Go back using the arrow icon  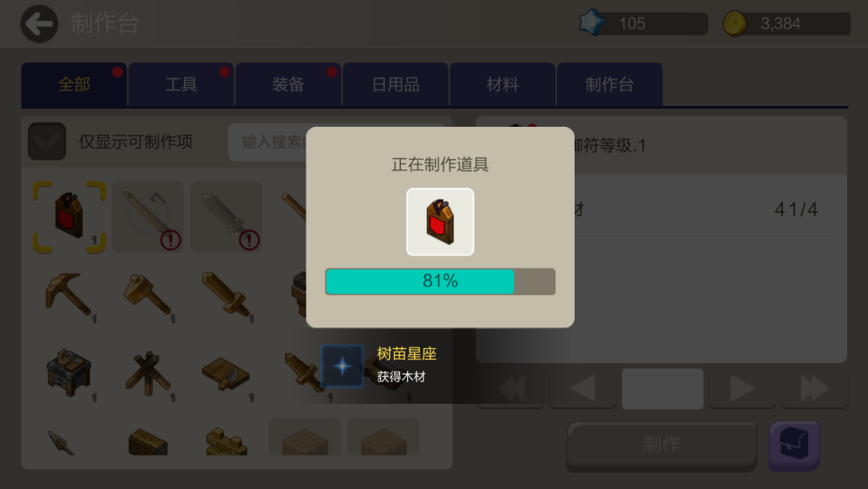click(x=39, y=23)
